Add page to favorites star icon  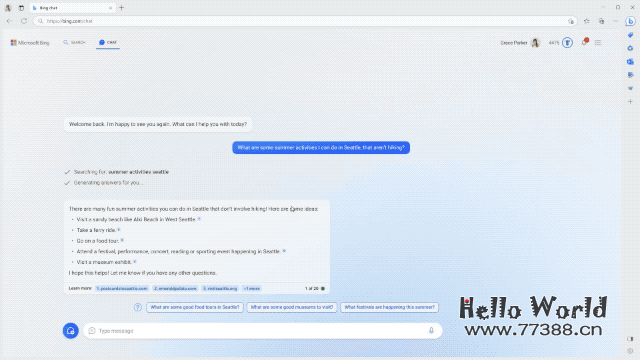pyautogui.click(x=571, y=21)
